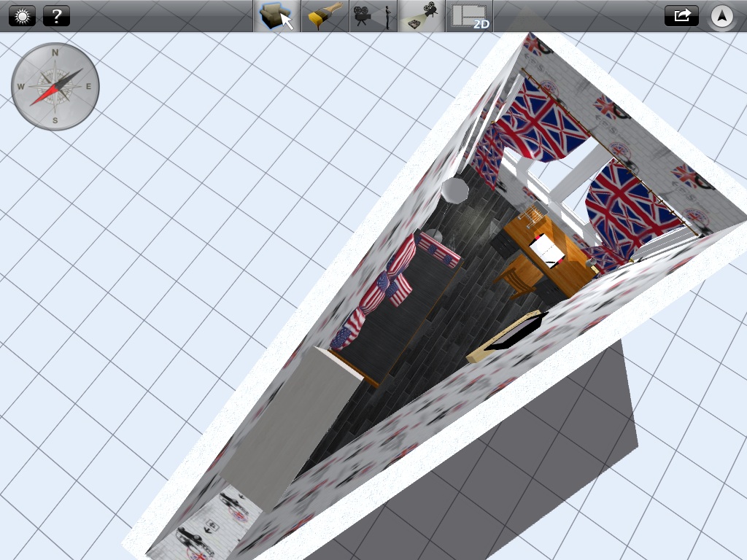Screen dimensions: 747x560
Task: Tap the sun lighting settings icon
Action: coord(22,15)
